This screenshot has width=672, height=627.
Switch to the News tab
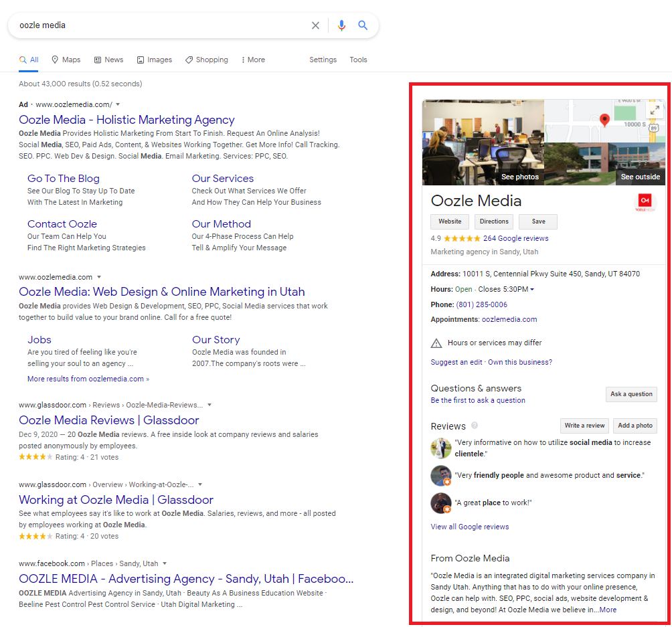tap(109, 60)
